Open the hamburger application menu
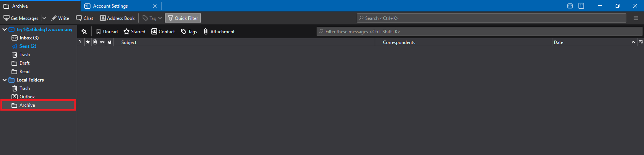The height and width of the screenshot is (155, 644). [x=636, y=18]
